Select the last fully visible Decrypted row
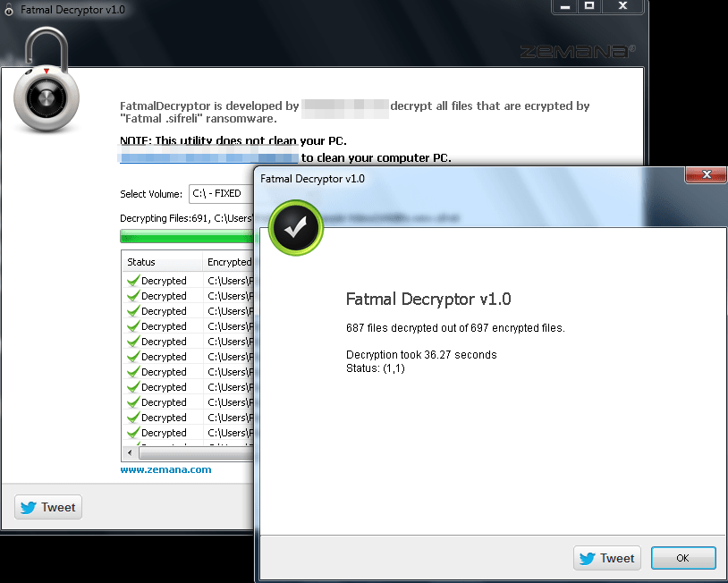The image size is (728, 583). tap(164, 433)
